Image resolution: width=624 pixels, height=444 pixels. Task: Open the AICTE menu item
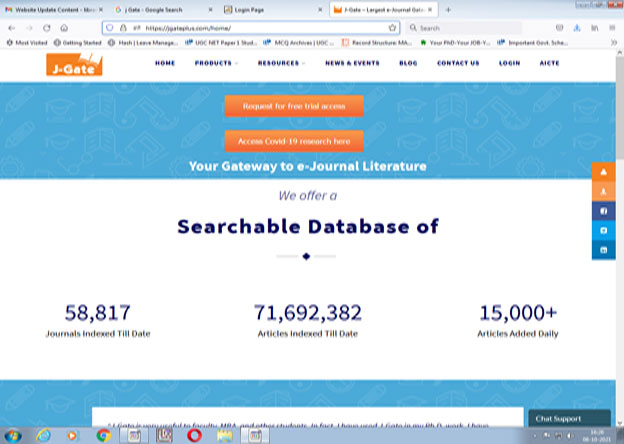[550, 63]
